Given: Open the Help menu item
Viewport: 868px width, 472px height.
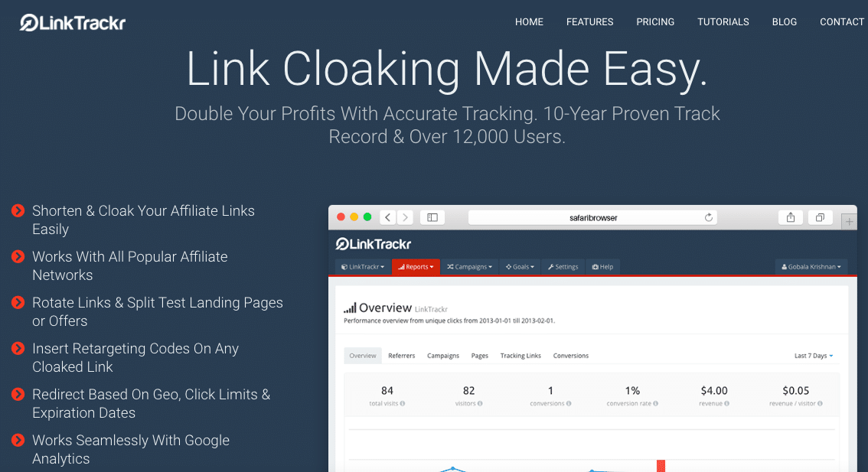Looking at the screenshot, I should coord(603,267).
